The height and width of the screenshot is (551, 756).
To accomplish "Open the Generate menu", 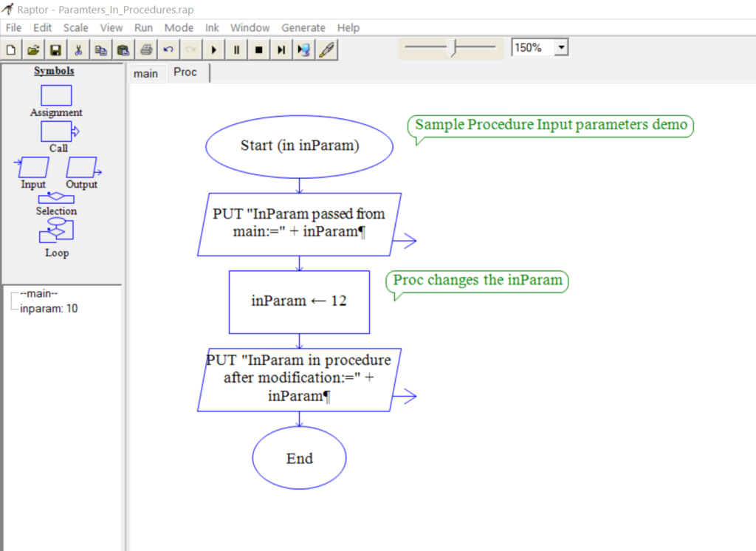I will coord(303,28).
